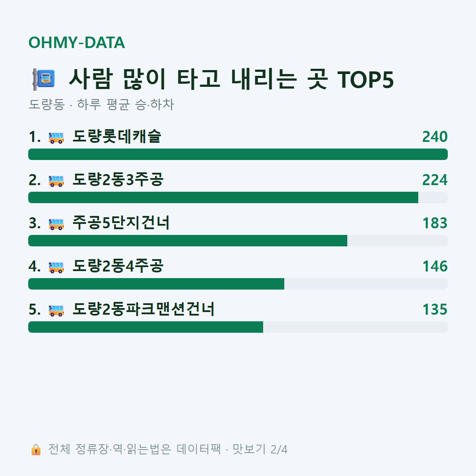
Task: Select the 도량롯데캐슬 stop name
Action: pyautogui.click(x=117, y=136)
